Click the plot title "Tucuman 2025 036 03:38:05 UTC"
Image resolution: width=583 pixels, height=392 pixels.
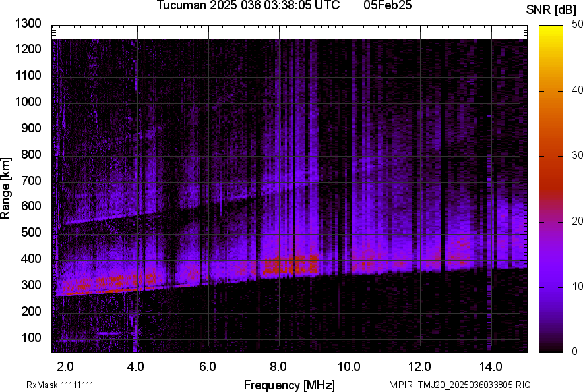click(248, 5)
